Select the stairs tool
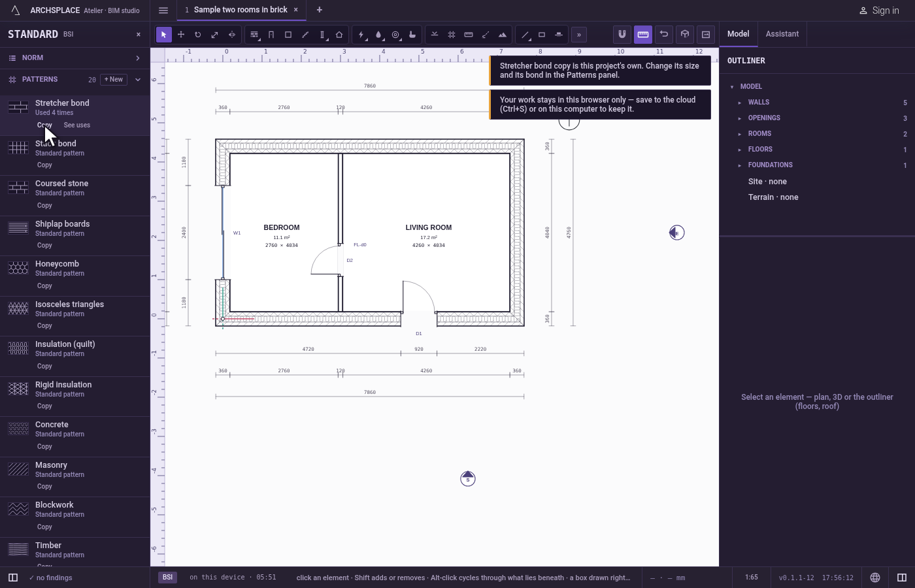915x588 pixels. [305, 35]
